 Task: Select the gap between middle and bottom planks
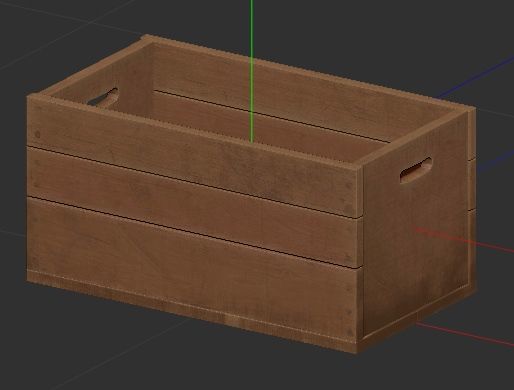[x=193, y=232]
